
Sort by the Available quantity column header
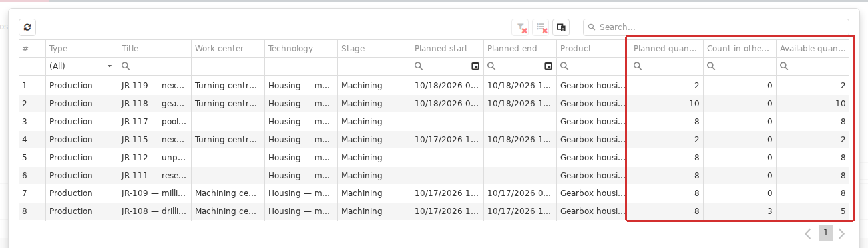[813, 49]
